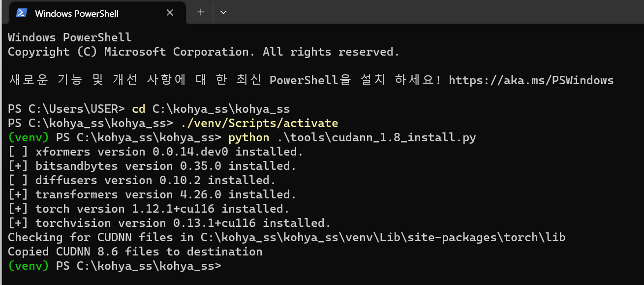Click the bitsandbytes version 0.35.0 line
The height and width of the screenshot is (285, 644).
[153, 166]
